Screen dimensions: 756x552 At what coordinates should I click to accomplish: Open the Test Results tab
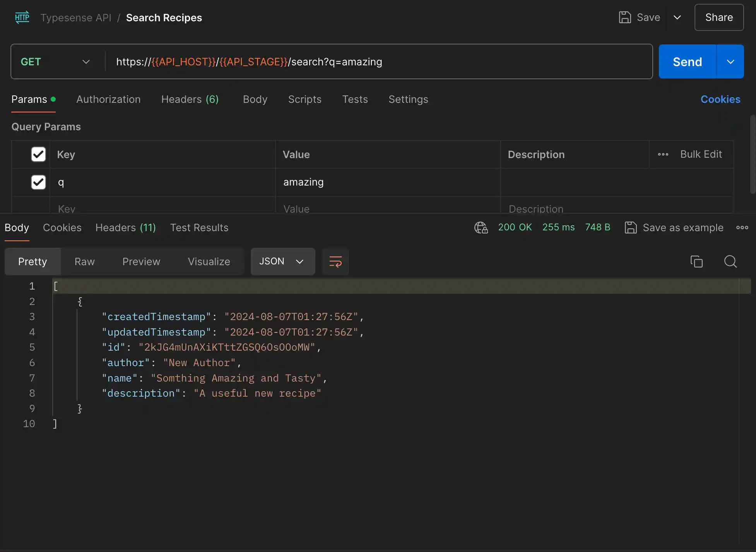tap(199, 228)
